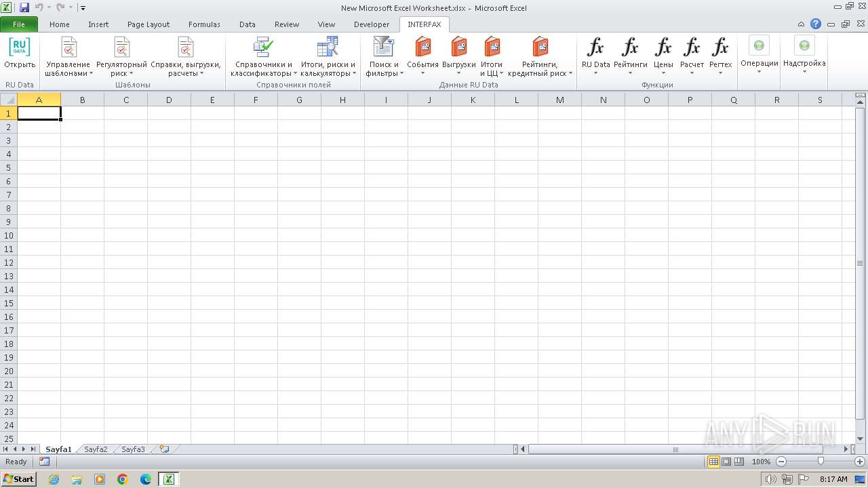868x488 pixels.
Task: Expand Рейтинги, кредитный риск dropdown arrow
Action: [570, 73]
